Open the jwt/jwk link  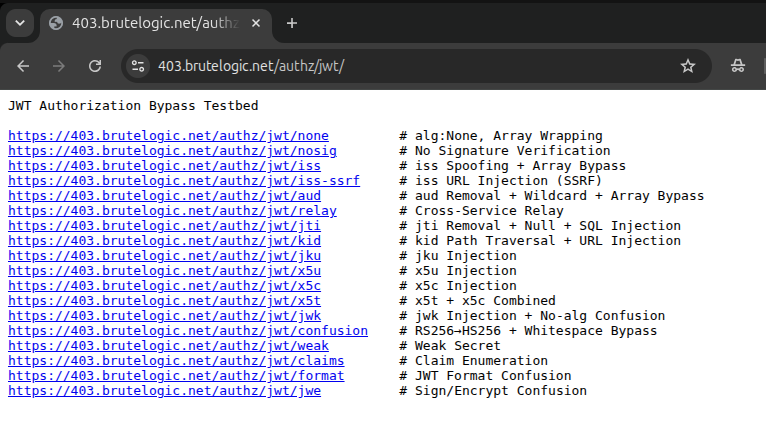(165, 316)
